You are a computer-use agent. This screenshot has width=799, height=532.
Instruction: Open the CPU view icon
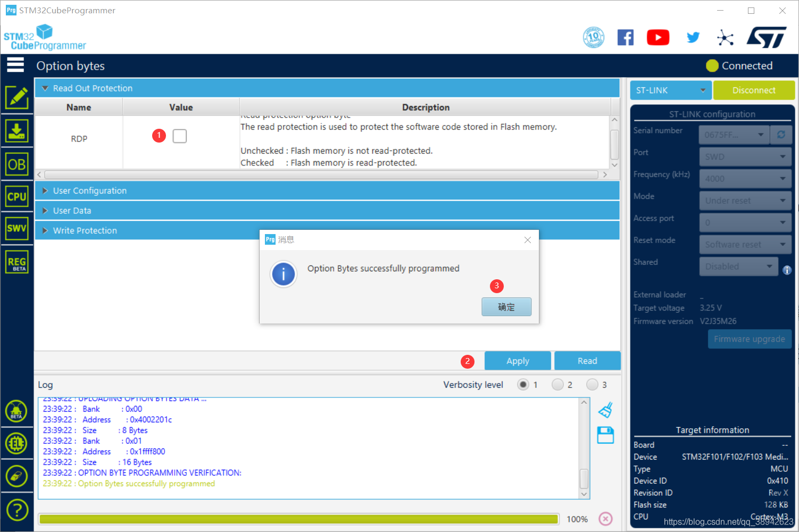click(17, 196)
